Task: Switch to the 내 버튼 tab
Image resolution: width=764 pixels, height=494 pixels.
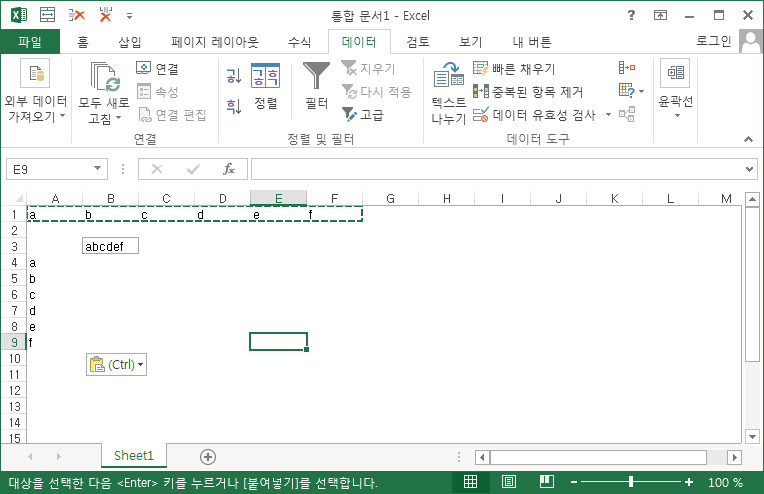Action: [x=532, y=42]
